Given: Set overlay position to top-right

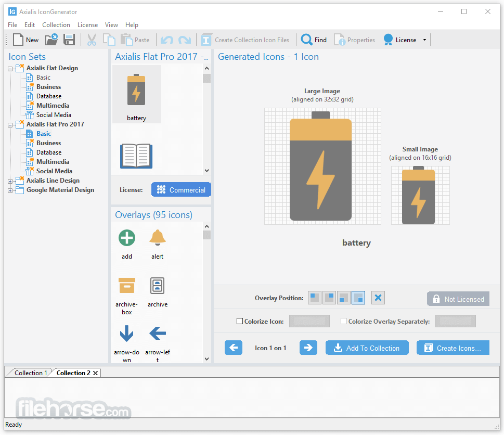Looking at the screenshot, I should (x=329, y=298).
